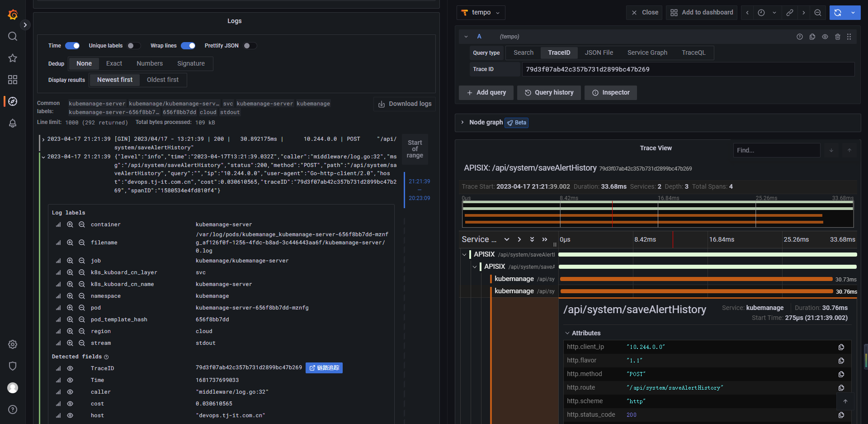Toggle Unique labels switch

tap(133, 46)
